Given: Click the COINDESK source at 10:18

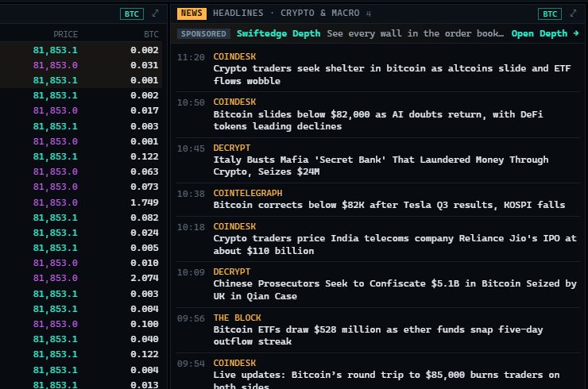Looking at the screenshot, I should (234, 226).
